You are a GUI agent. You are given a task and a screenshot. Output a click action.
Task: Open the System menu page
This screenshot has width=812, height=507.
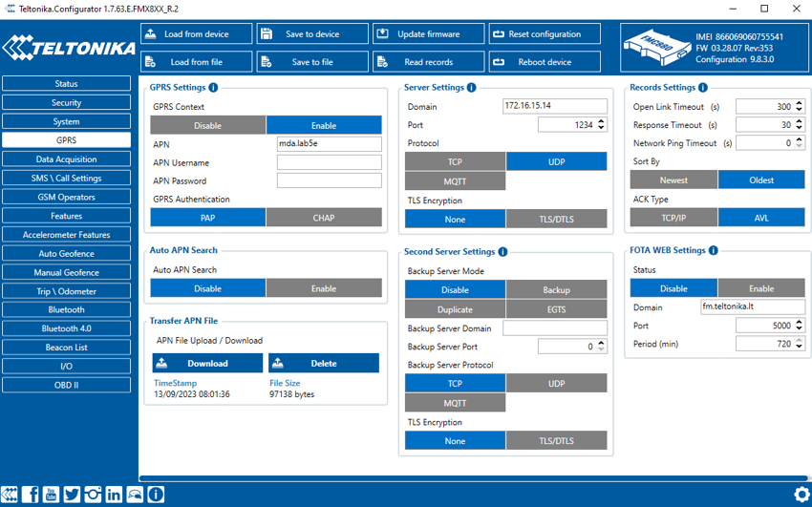66,121
